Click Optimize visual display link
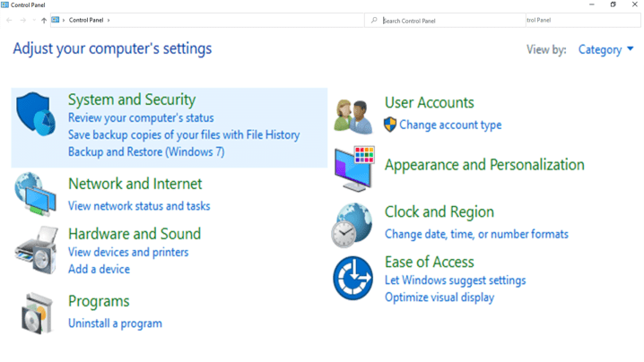This screenshot has height=362, width=644. click(x=439, y=297)
